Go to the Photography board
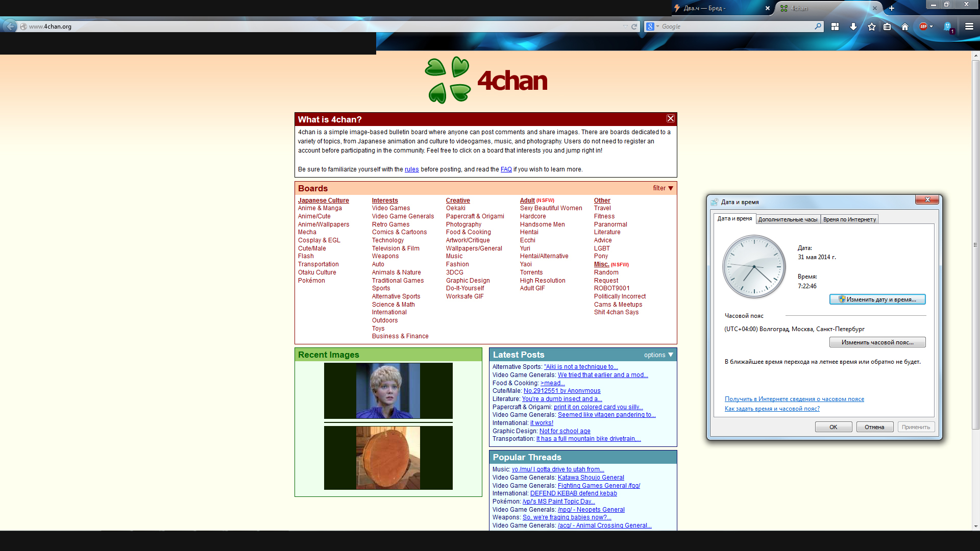 point(463,224)
